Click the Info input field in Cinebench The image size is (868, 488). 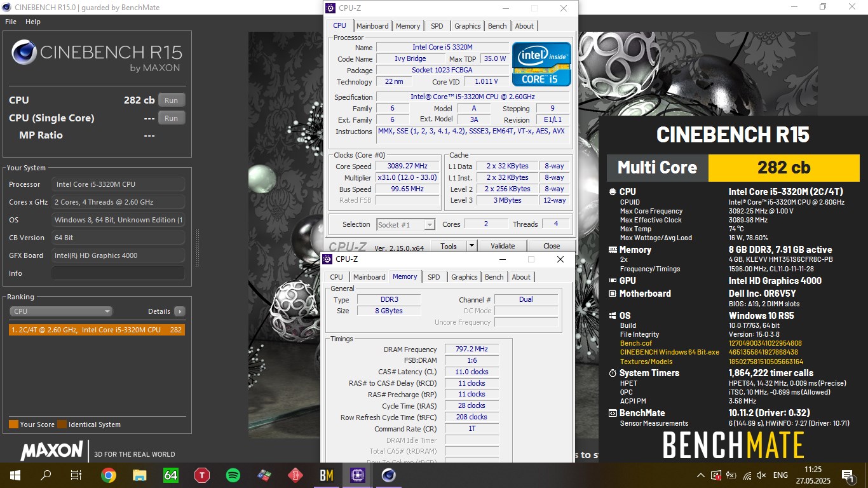pos(118,273)
